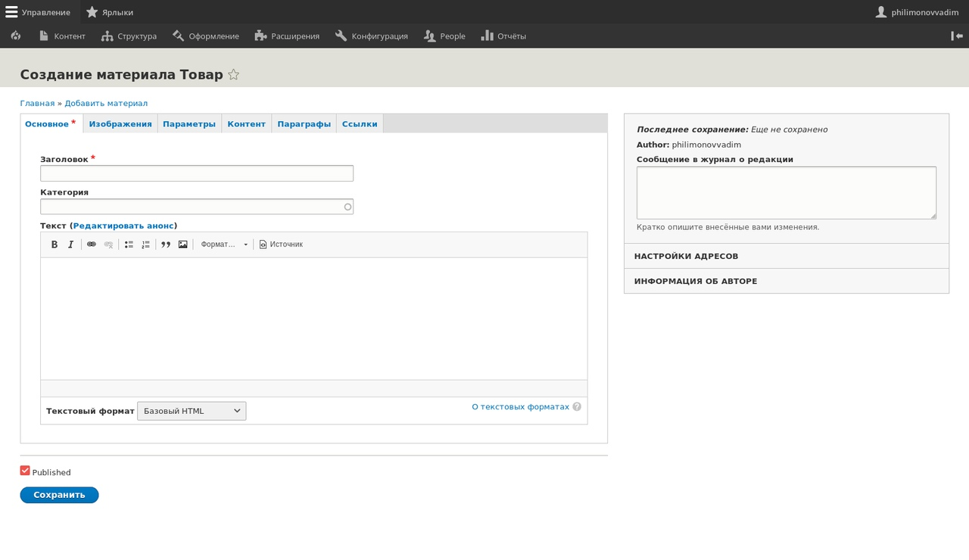Star this page as a shortcut
Screen dimensions: 969x560
pyautogui.click(x=234, y=75)
